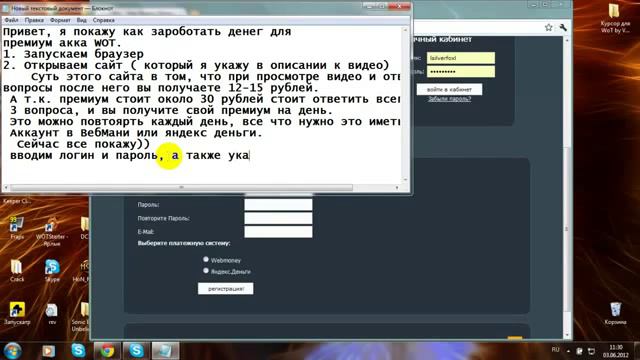Switch to the Chrome taskbar button
Image resolution: width=640 pixels, height=360 pixels.
coord(107,351)
